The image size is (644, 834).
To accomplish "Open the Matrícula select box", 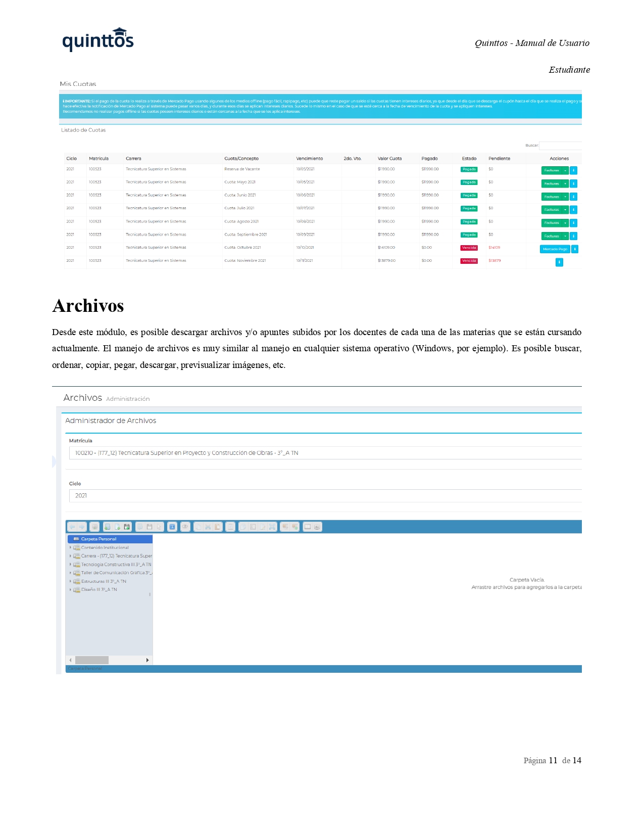I will [x=325, y=453].
